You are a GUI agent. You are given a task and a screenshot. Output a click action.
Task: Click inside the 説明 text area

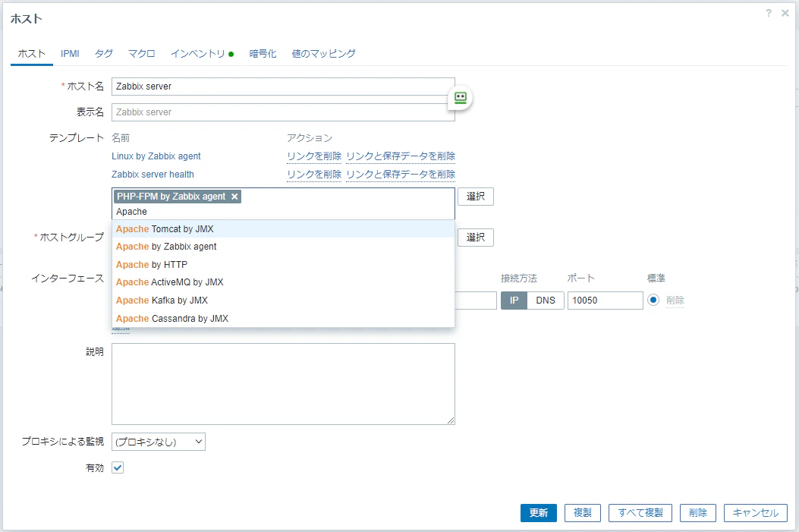283,384
